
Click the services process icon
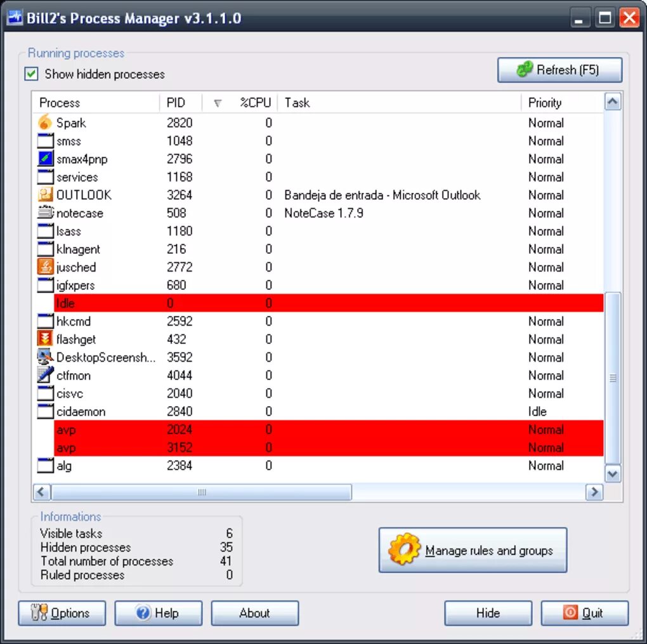[x=46, y=177]
